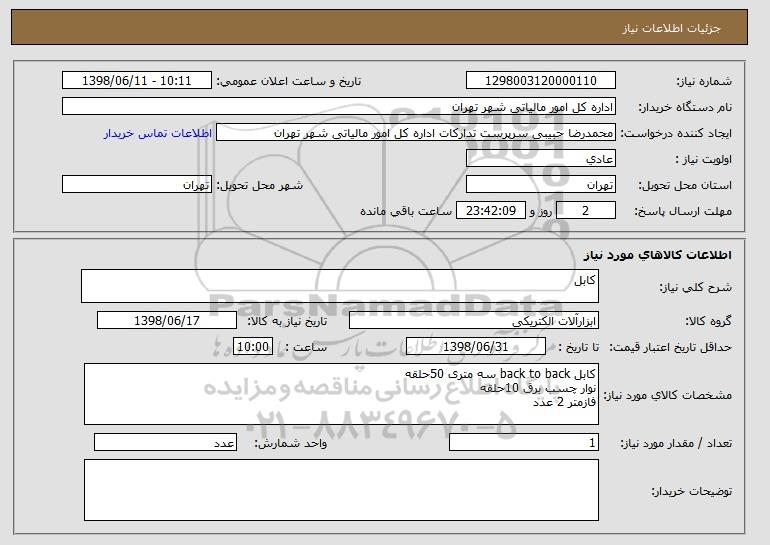Open the اطلاعات تماس خریدار link
The image size is (770, 545).
(x=158, y=133)
